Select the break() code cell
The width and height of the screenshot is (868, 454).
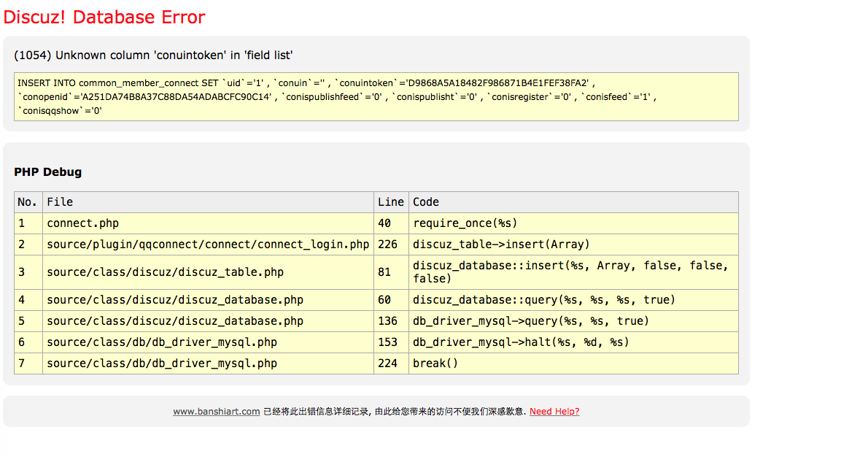(x=435, y=363)
